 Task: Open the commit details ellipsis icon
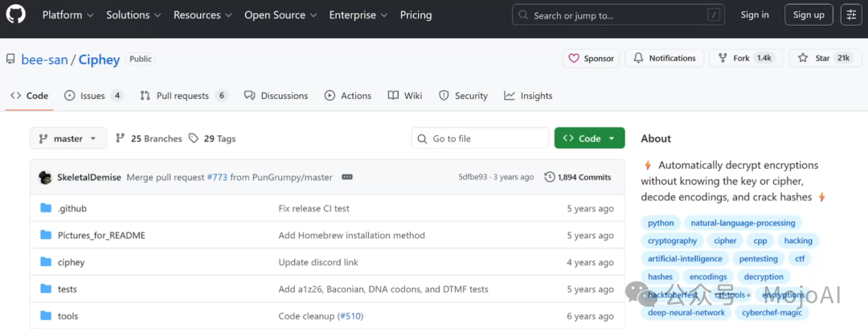(x=347, y=177)
